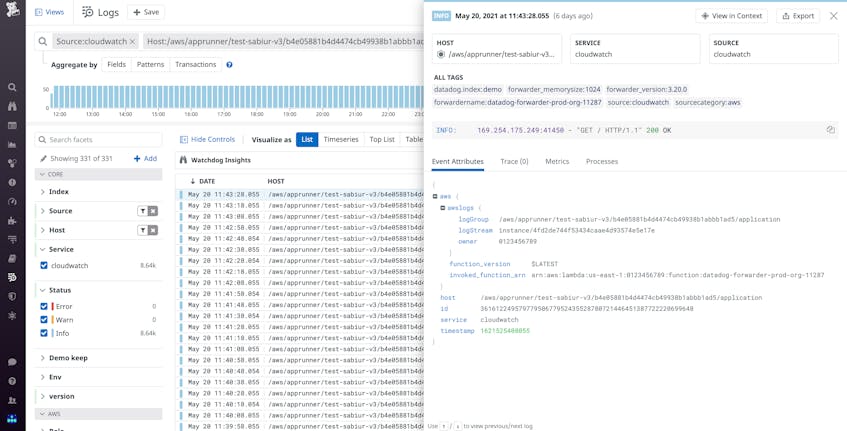Uncheck the Warn status checkbox
This screenshot has width=847, height=431.
(44, 320)
